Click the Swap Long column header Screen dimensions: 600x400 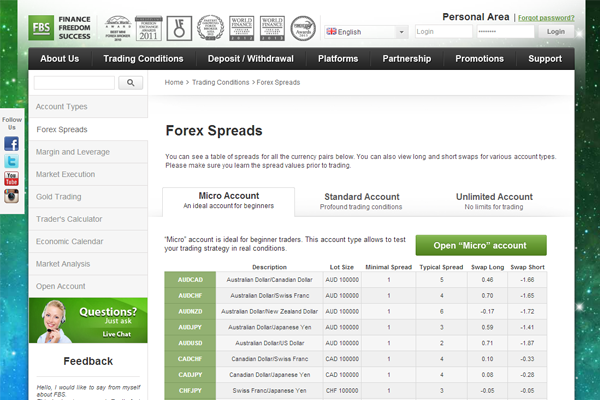[488, 267]
